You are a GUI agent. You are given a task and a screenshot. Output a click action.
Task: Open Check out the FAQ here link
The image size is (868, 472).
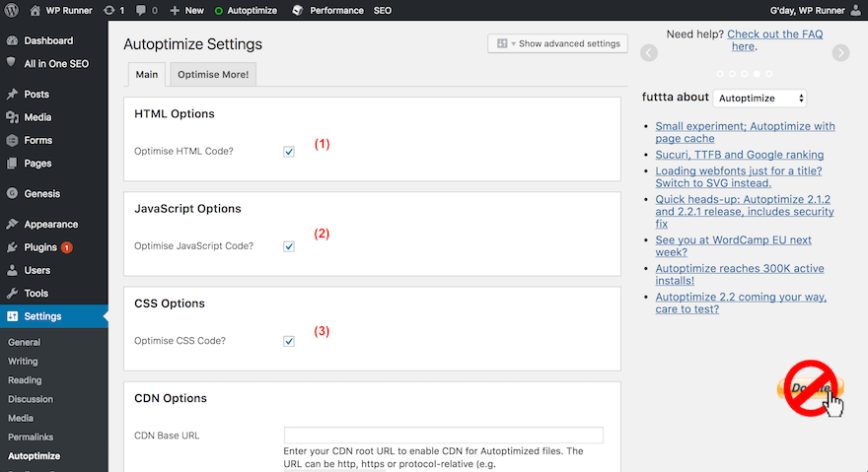(x=775, y=40)
